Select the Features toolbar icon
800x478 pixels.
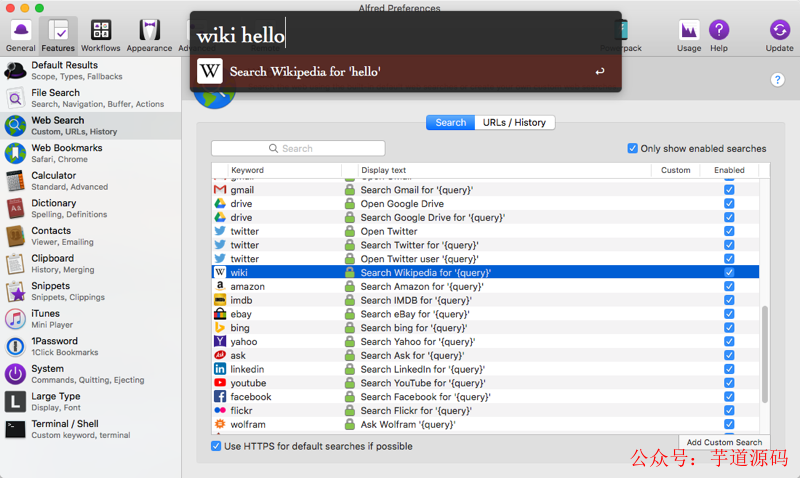pos(58,35)
